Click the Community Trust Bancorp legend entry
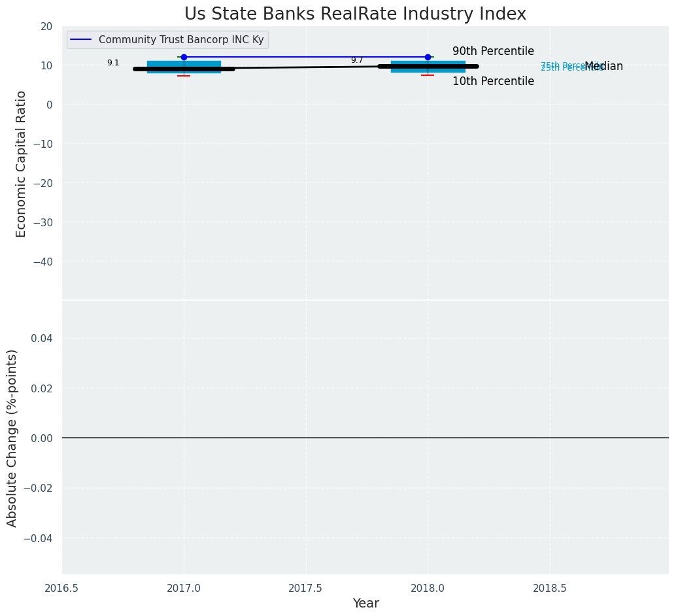Screen dimensions: 676x616 pyautogui.click(x=181, y=40)
